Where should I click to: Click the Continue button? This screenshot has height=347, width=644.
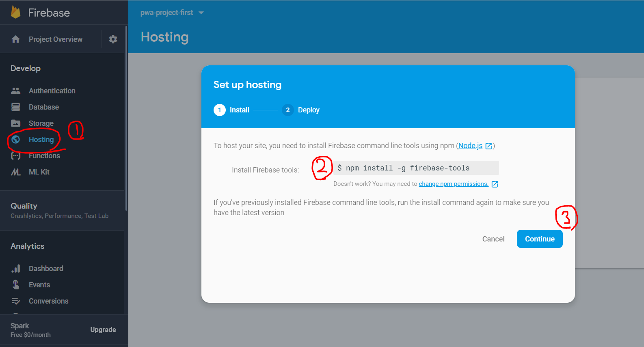click(540, 239)
